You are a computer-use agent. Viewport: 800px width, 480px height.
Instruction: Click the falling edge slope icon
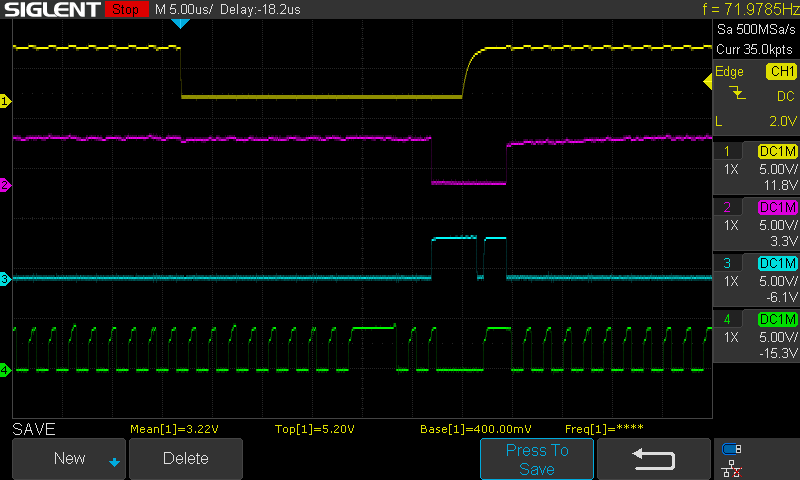(737, 92)
